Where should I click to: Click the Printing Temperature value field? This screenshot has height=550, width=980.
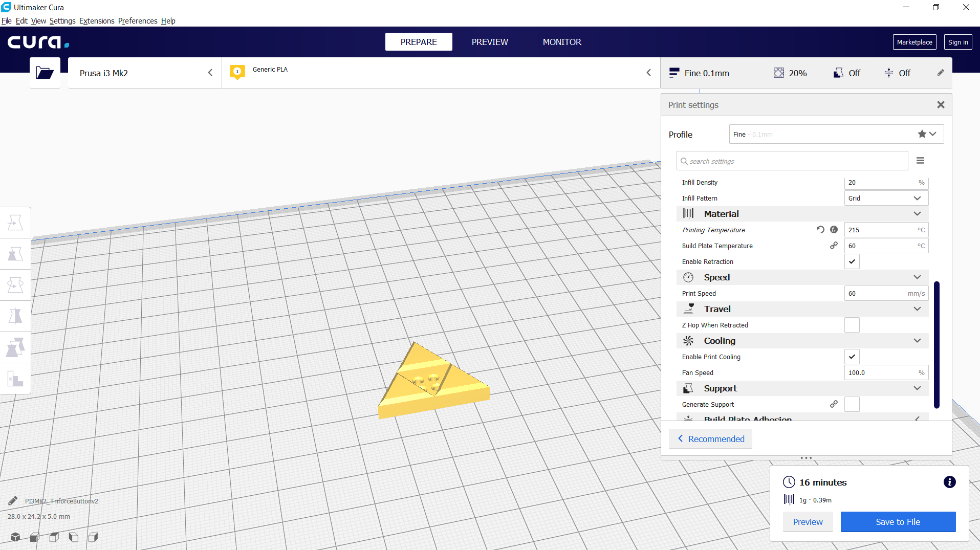tap(886, 230)
